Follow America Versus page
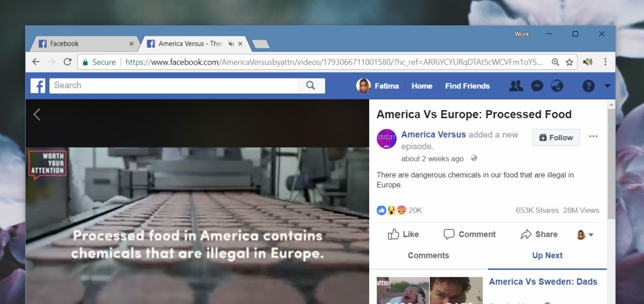644x304 pixels. 556,137
